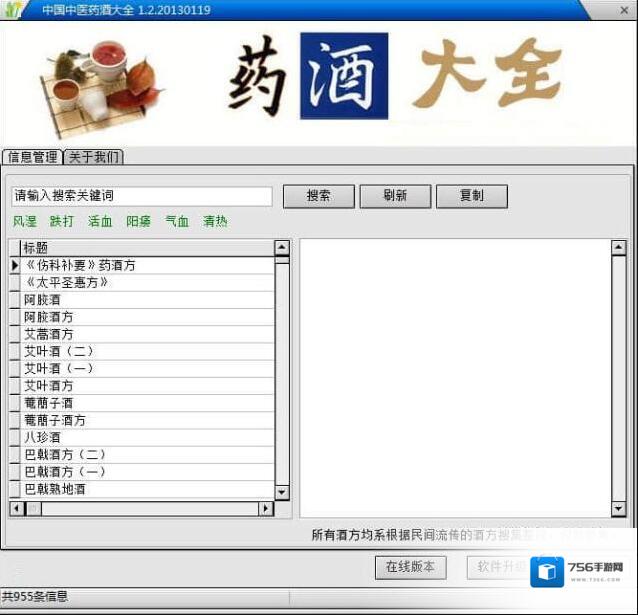Focus the search keyword input field
The image size is (638, 615).
[141, 196]
